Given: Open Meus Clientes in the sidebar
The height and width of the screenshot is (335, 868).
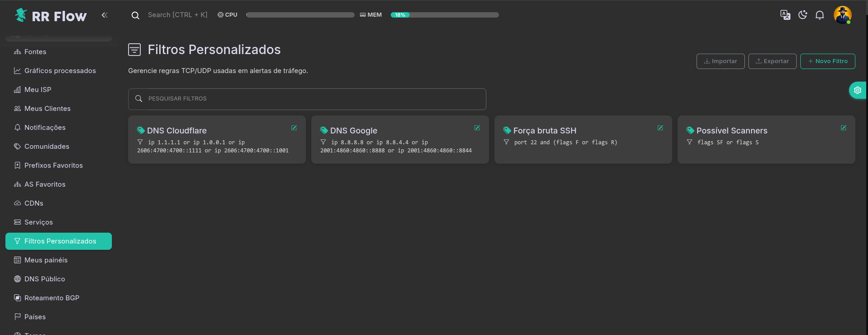Looking at the screenshot, I should [47, 109].
